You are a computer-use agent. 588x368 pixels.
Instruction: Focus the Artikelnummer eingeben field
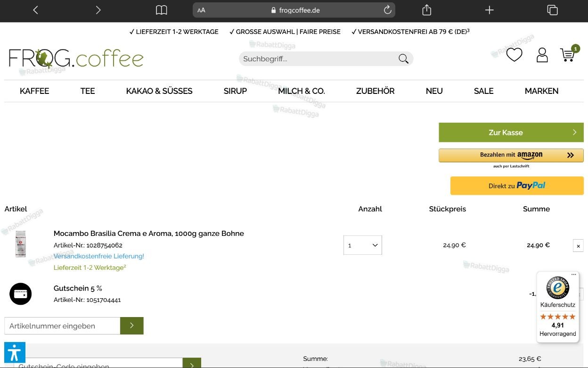pyautogui.click(x=62, y=326)
